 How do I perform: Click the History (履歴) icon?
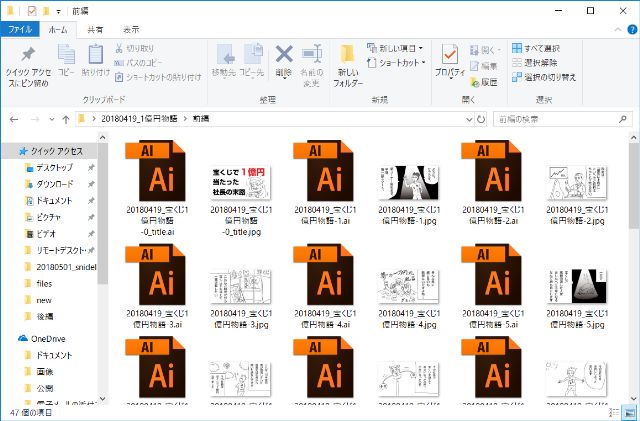[475, 82]
